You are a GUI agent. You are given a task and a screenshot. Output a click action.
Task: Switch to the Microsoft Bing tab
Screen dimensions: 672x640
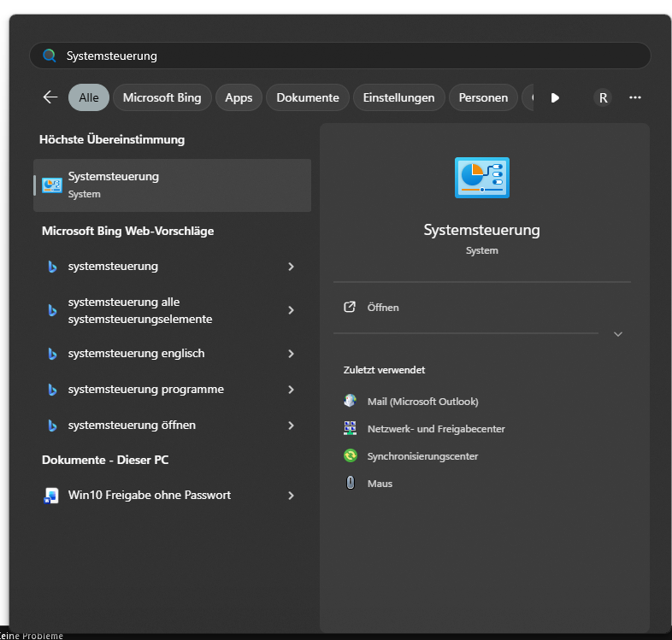click(x=162, y=97)
